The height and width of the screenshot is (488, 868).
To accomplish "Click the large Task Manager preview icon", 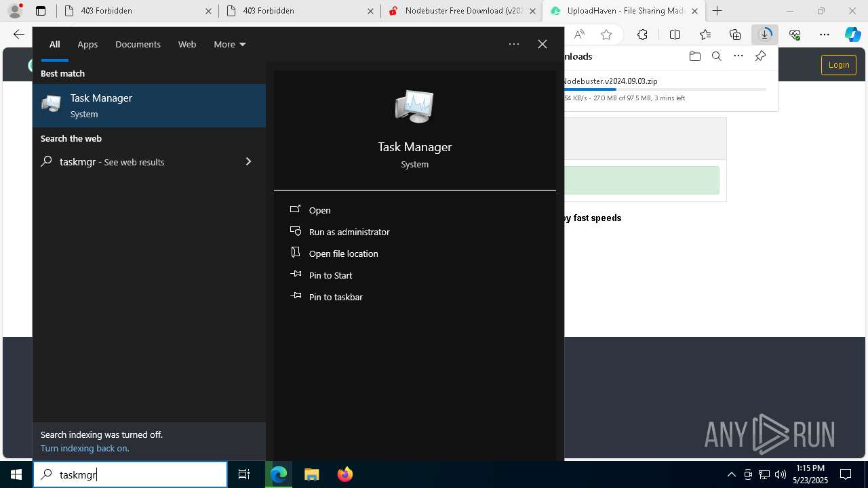I will pos(414,106).
